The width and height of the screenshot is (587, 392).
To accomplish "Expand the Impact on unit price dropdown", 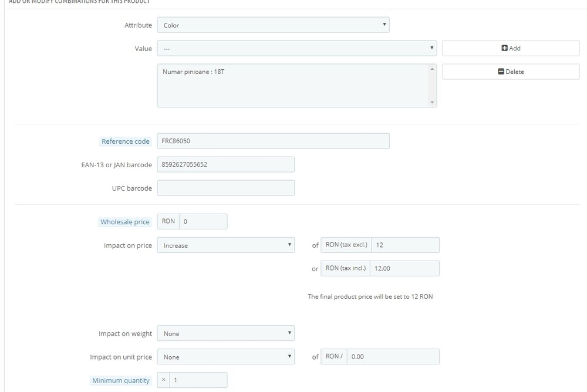I will 225,357.
